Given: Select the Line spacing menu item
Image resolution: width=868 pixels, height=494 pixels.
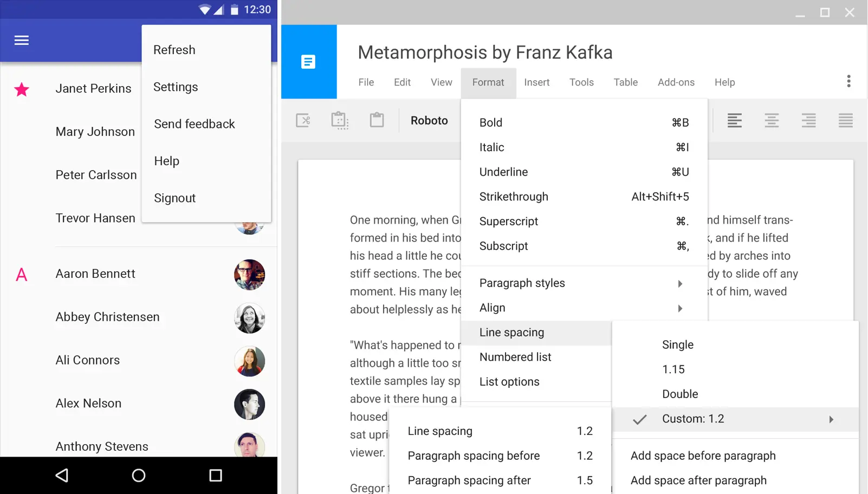Looking at the screenshot, I should point(536,333).
